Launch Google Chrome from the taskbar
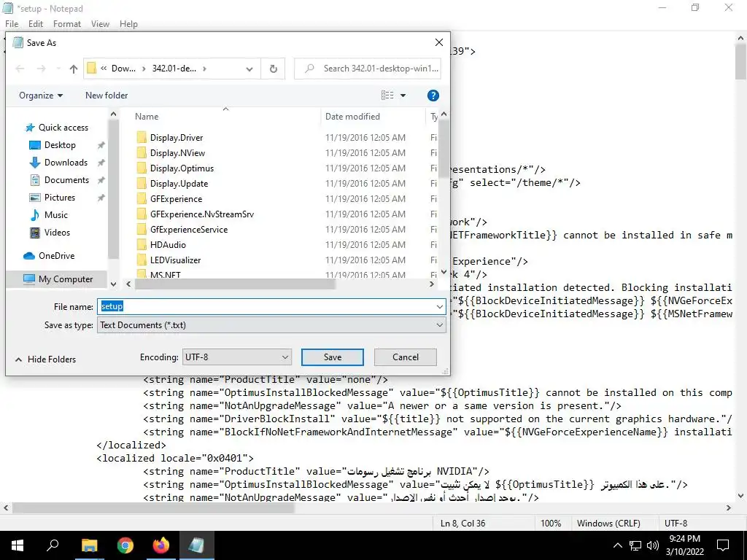Image resolution: width=747 pixels, height=560 pixels. click(125, 545)
